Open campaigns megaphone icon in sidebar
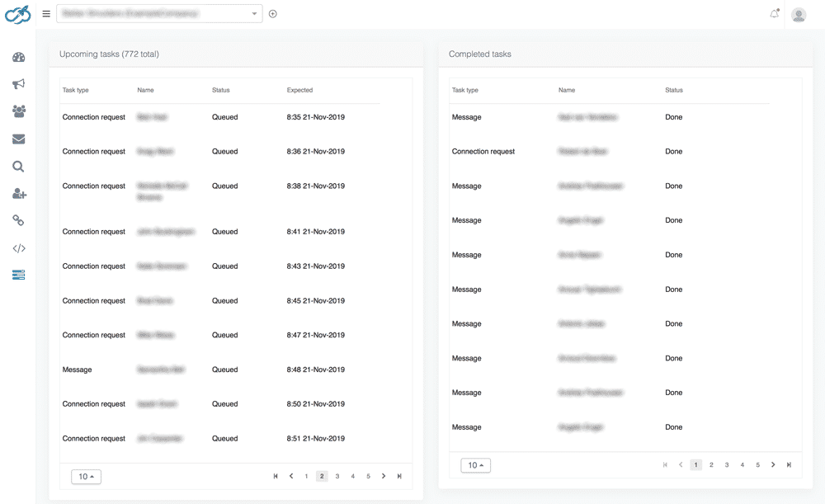 tap(18, 84)
